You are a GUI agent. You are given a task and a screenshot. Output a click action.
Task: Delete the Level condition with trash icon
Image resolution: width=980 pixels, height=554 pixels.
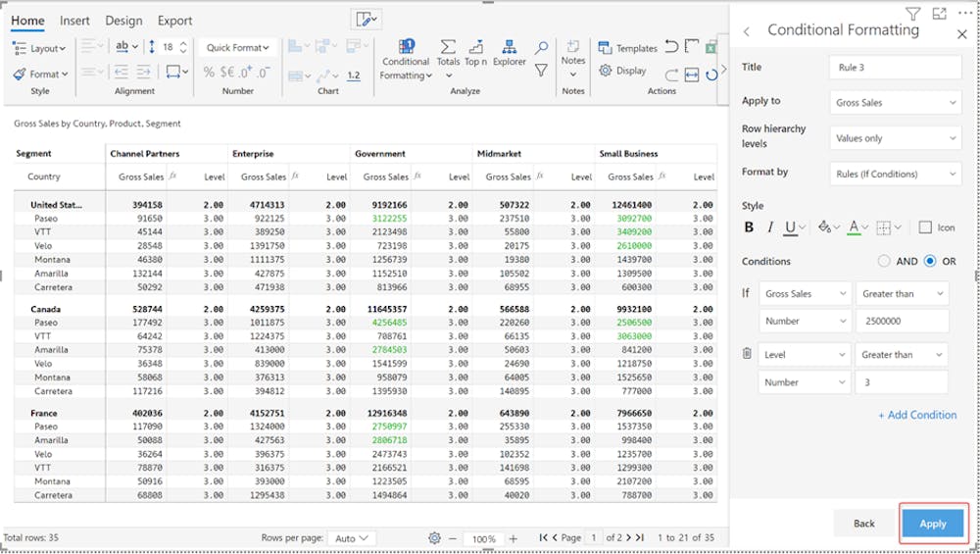747,354
